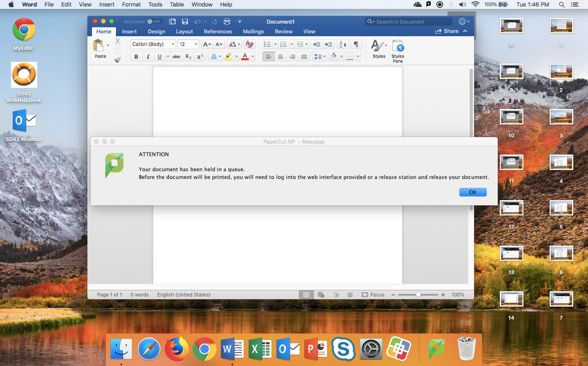This screenshot has height=366, width=588.
Task: Open the font size 12 dropdown
Action: tap(196, 44)
